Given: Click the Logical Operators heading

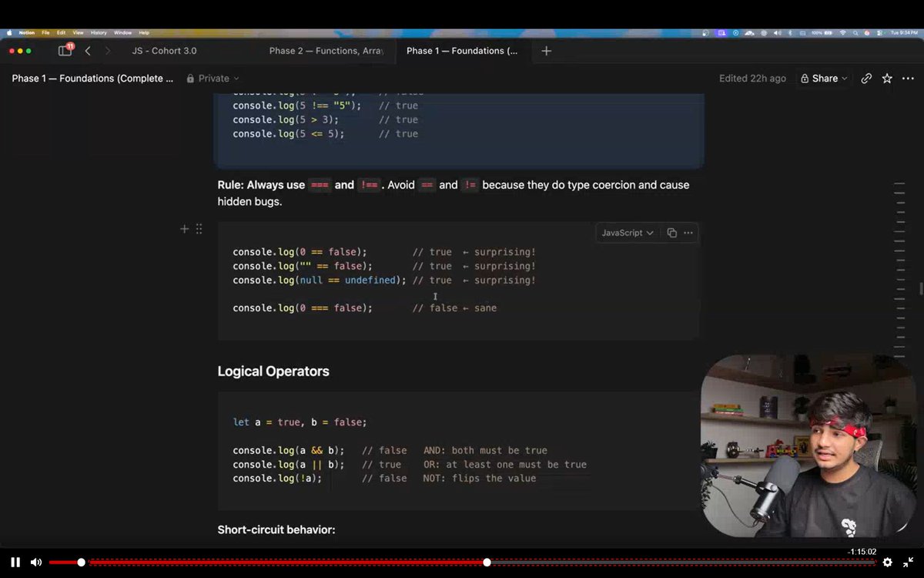Looking at the screenshot, I should [273, 371].
